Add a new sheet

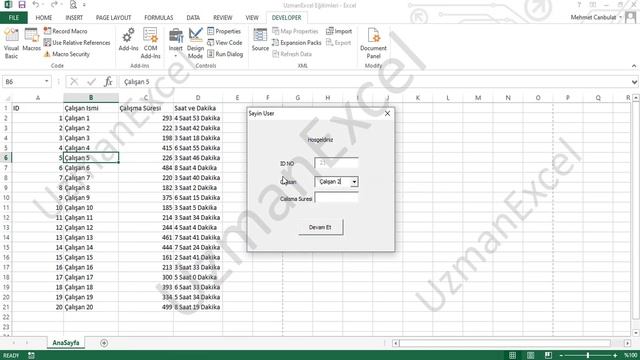pos(104,343)
